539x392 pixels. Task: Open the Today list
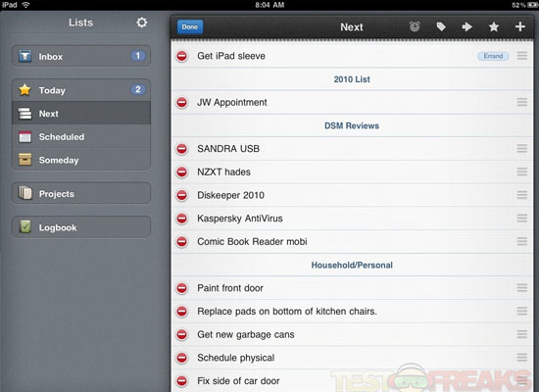click(81, 90)
